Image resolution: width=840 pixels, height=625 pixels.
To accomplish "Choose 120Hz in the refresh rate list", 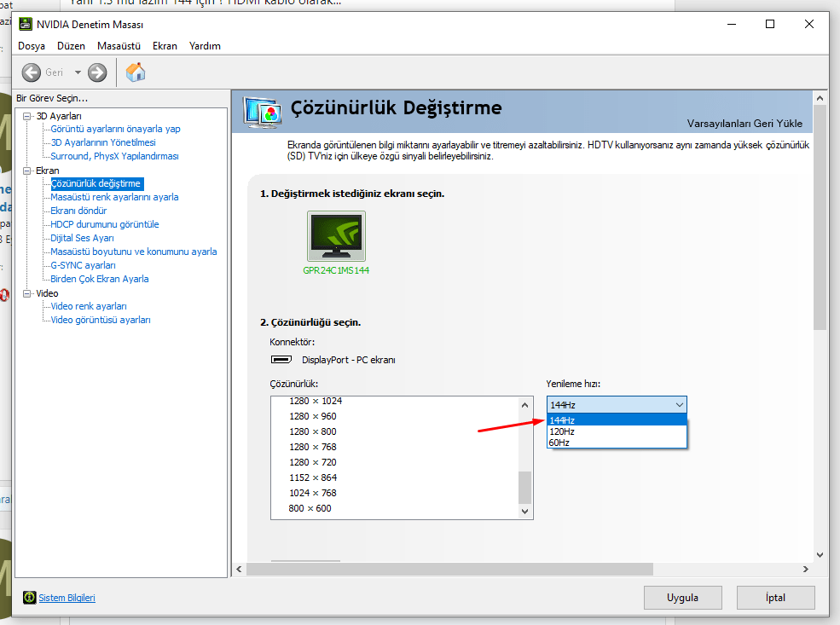I will coord(617,431).
